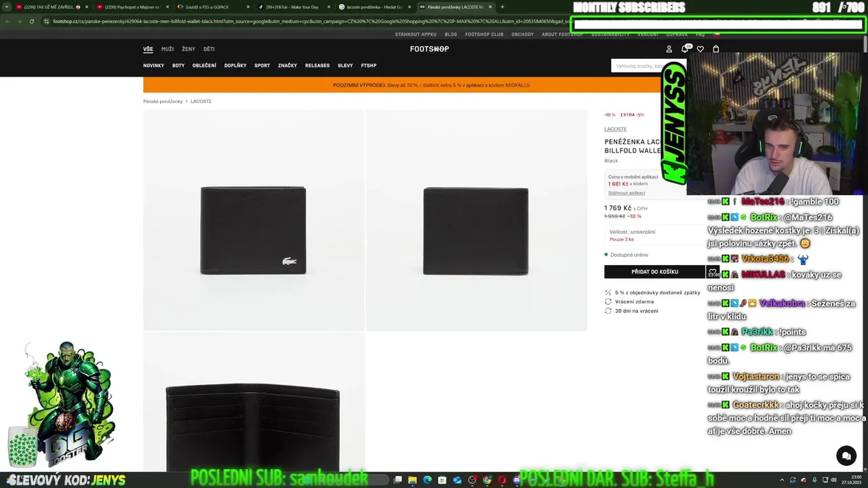This screenshot has height=488, width=868.
Task: Open FOOTSHOP CLUB top link
Action: pyautogui.click(x=484, y=35)
